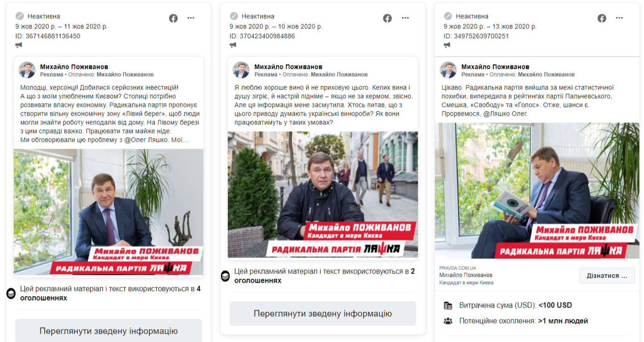This screenshot has height=342, width=644.
Task: Click Facebook platform icon on first ad card
Action: point(173,18)
